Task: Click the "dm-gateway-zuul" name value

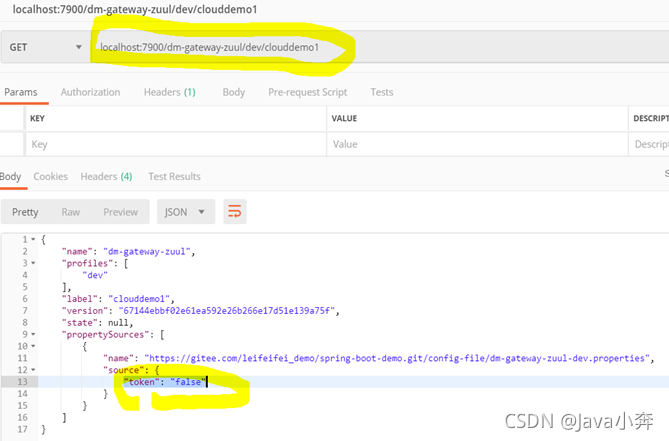Action: point(147,252)
